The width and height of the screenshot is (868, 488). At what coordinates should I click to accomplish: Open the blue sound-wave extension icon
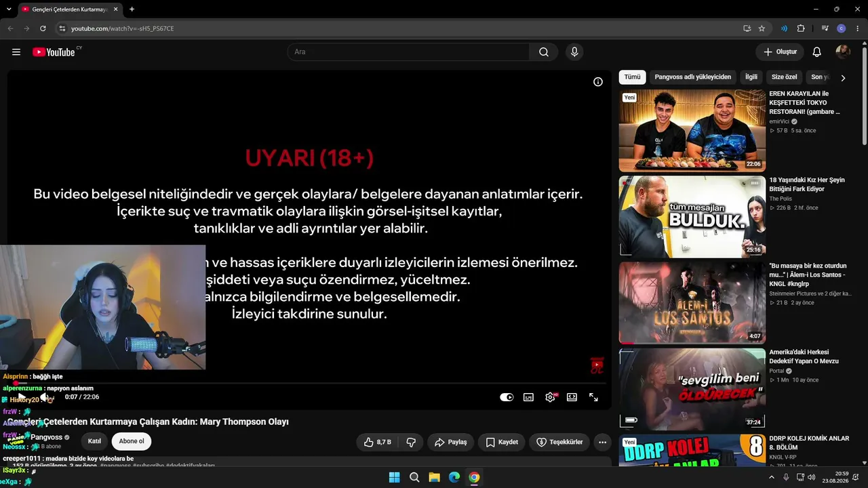pyautogui.click(x=784, y=28)
